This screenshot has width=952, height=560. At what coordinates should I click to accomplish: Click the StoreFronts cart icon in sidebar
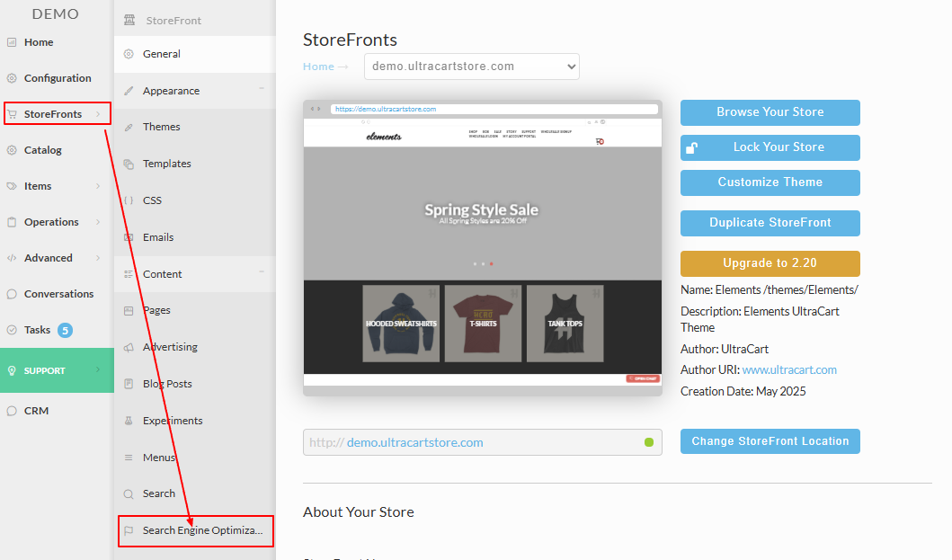pyautogui.click(x=13, y=114)
